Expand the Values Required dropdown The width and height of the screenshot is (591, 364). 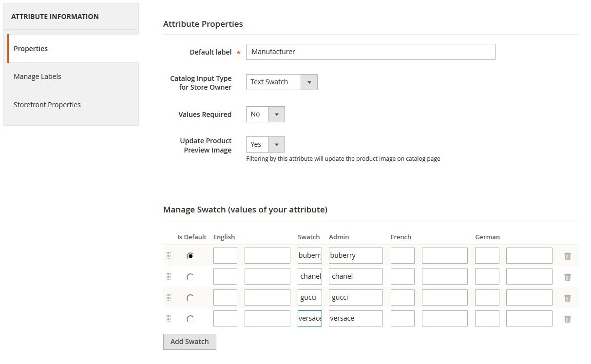(265, 115)
